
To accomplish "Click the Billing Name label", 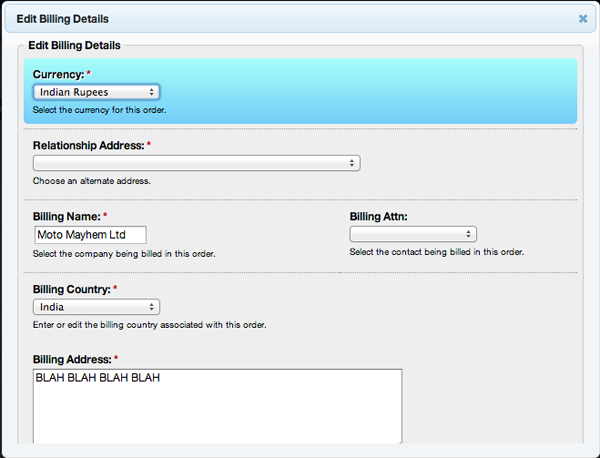I will 67,217.
